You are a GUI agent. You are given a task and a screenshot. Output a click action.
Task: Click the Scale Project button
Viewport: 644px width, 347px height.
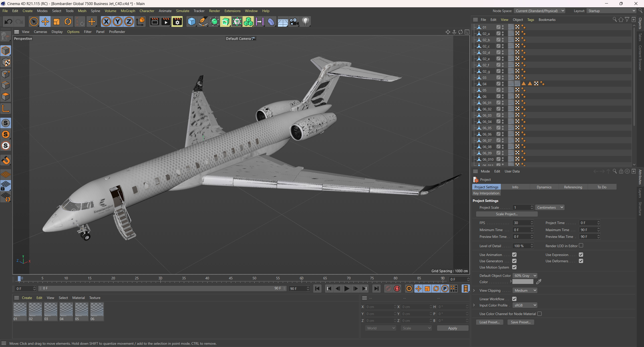[507, 214]
